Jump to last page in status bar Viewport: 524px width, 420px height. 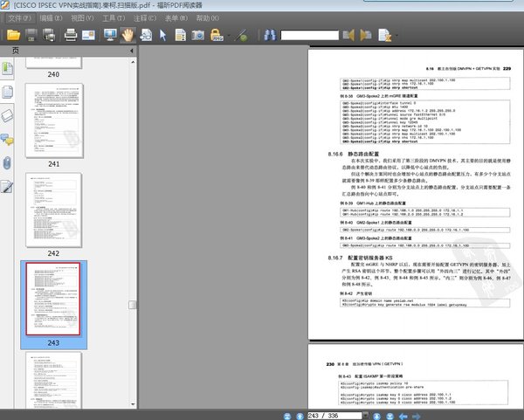coord(390,416)
